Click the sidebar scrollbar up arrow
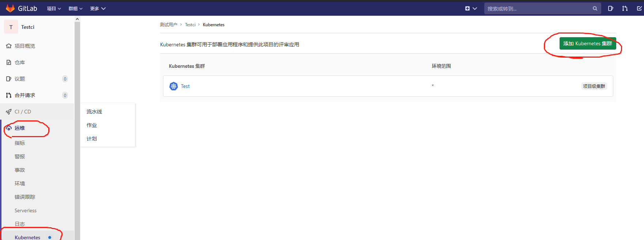Image resolution: width=644 pixels, height=240 pixels. point(77,19)
